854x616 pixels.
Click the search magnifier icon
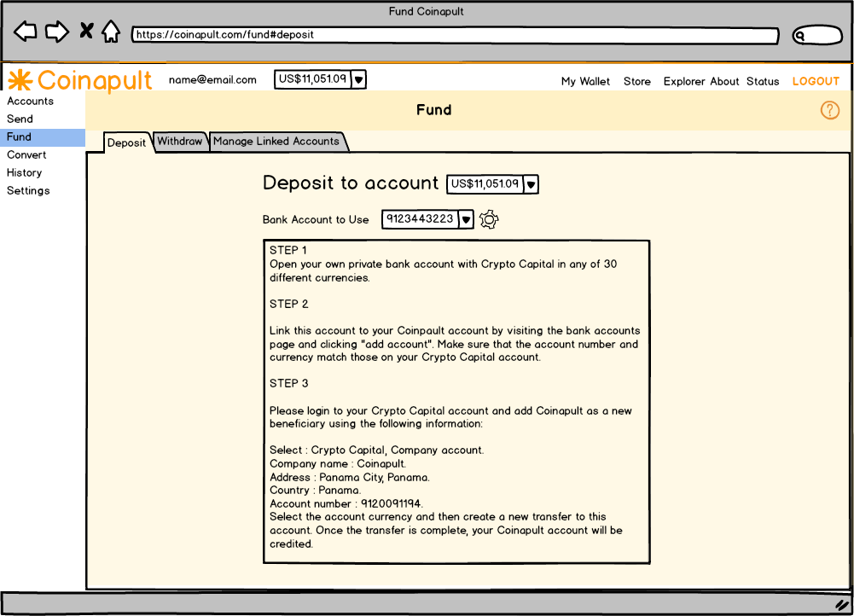click(801, 36)
